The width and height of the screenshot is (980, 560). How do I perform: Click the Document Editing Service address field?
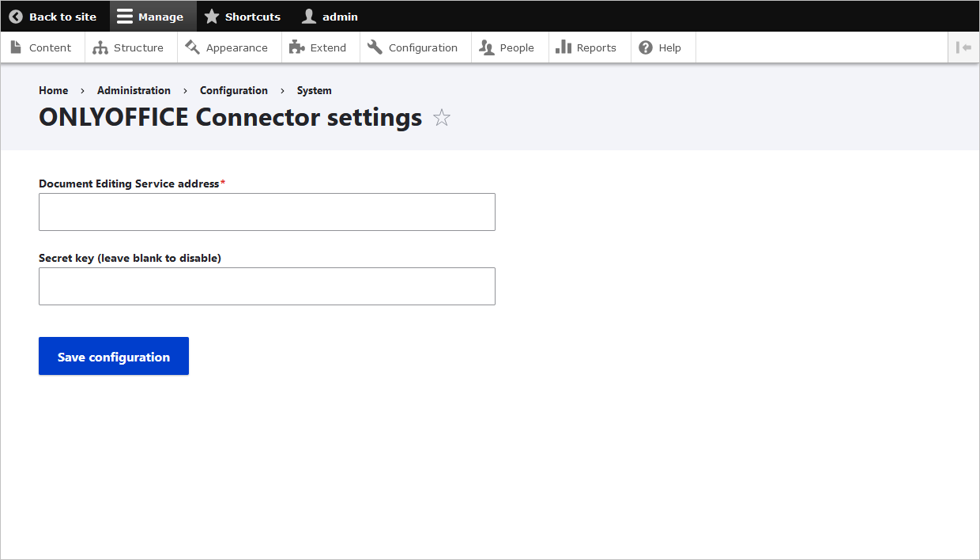267,211
